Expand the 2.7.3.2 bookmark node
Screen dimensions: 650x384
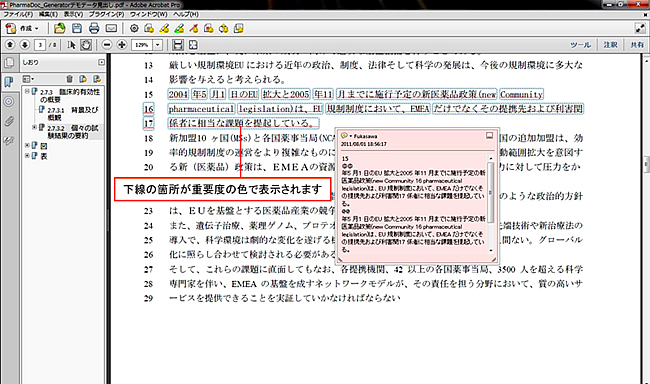[34, 127]
